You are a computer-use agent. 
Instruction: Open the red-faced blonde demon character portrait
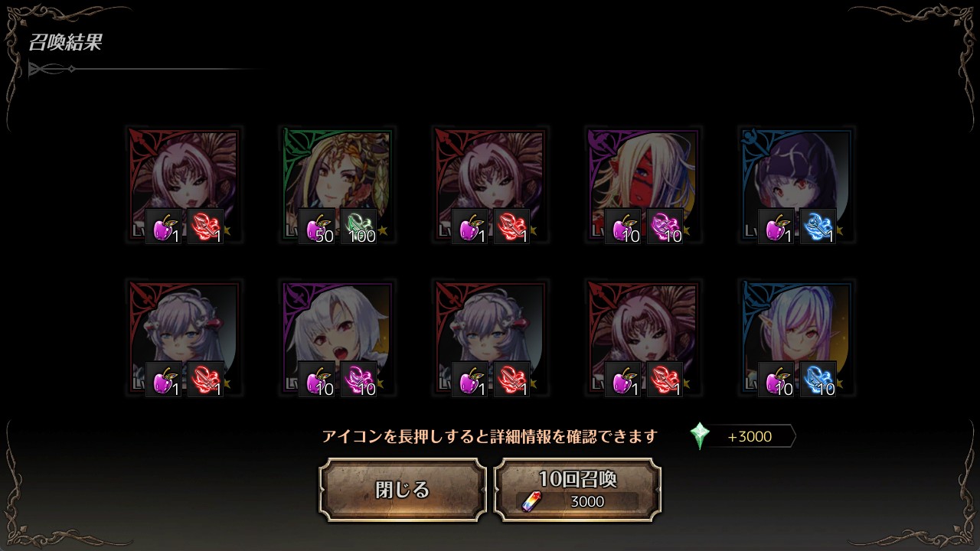click(x=643, y=185)
